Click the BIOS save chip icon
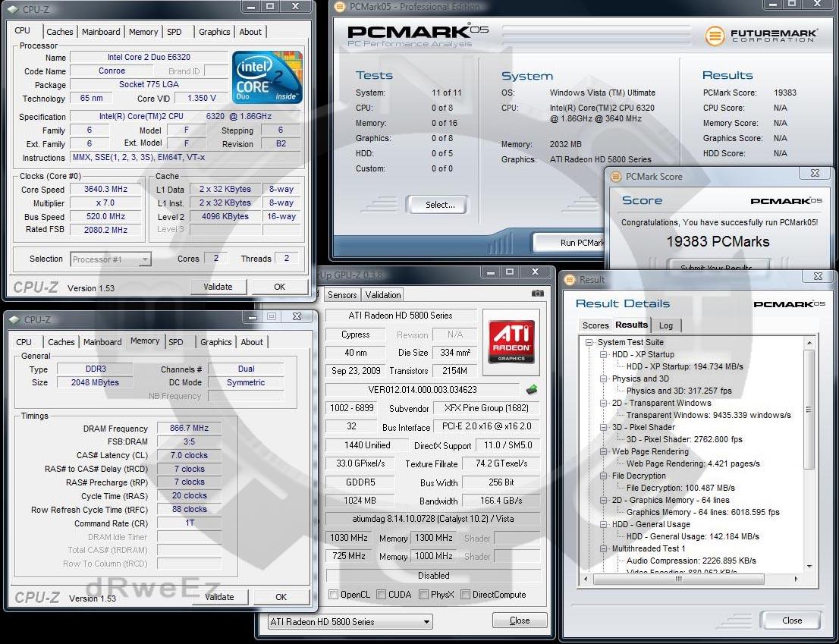The image size is (839, 644). [531, 389]
